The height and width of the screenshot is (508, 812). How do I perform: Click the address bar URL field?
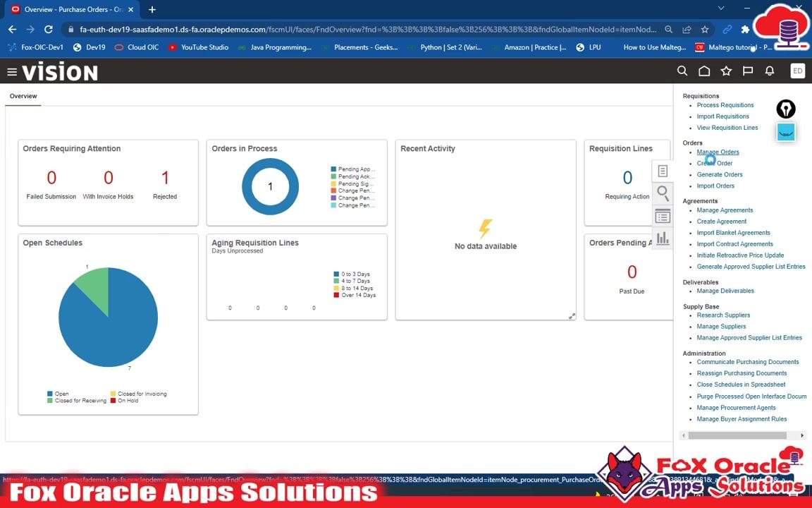[368, 30]
